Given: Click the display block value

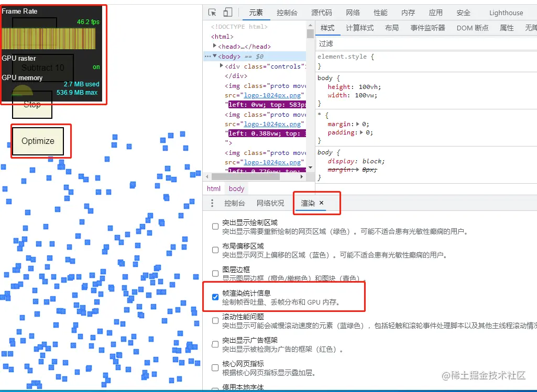Looking at the screenshot, I should pos(372,161).
